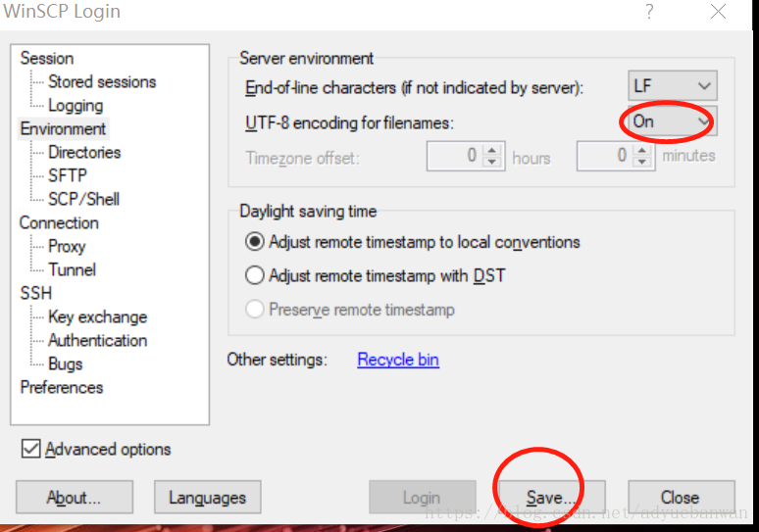Open Stored sessions page
Image resolution: width=759 pixels, height=532 pixels.
(x=102, y=81)
